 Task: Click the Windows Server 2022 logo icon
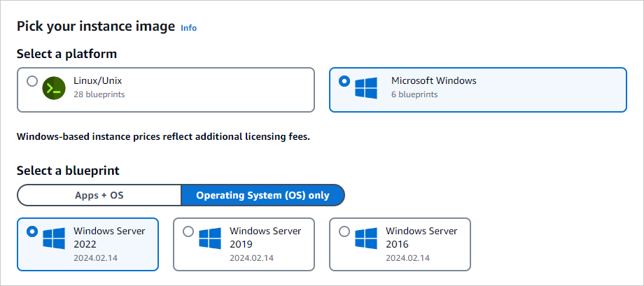[54, 238]
